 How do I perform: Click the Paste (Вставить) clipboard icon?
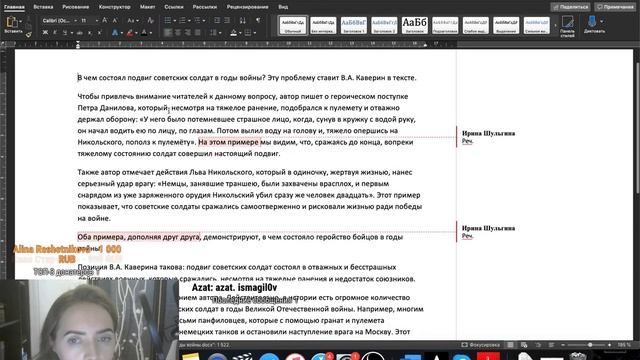click(x=12, y=22)
